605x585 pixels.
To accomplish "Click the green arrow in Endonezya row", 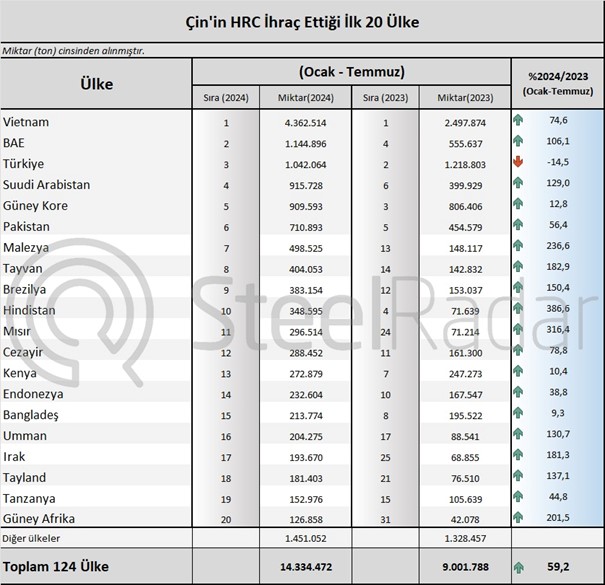I will [x=518, y=392].
